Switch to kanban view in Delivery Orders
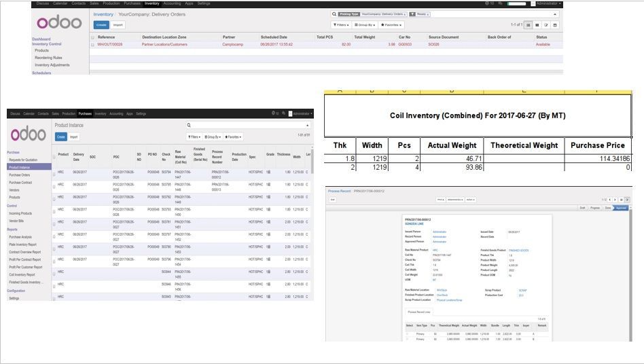644x364 pixels. click(x=537, y=25)
